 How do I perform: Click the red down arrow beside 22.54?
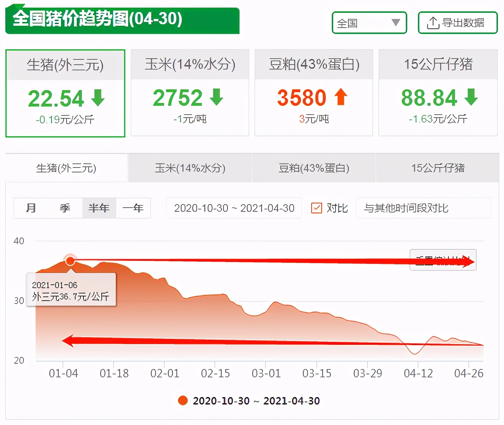pyautogui.click(x=97, y=98)
